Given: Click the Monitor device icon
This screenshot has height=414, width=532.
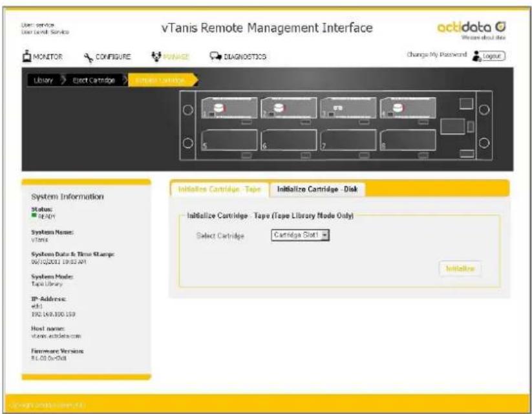Looking at the screenshot, I should 27,56.
